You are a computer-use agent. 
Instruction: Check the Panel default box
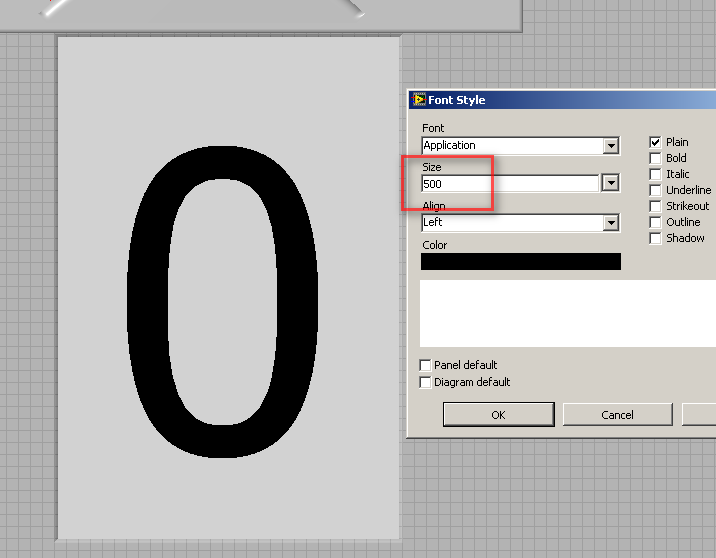427,366
